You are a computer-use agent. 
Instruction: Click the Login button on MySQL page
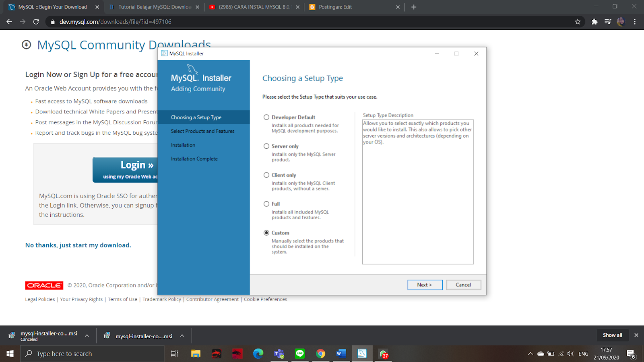(125, 170)
